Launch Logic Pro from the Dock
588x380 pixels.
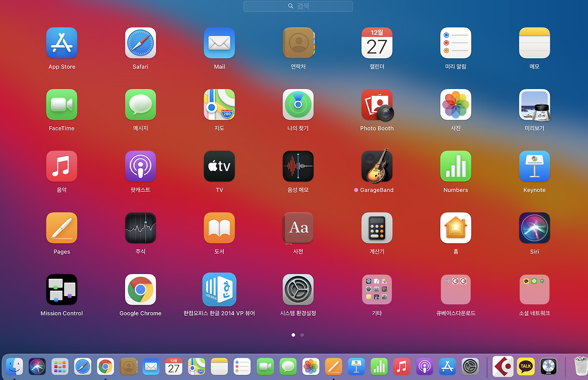[548, 366]
